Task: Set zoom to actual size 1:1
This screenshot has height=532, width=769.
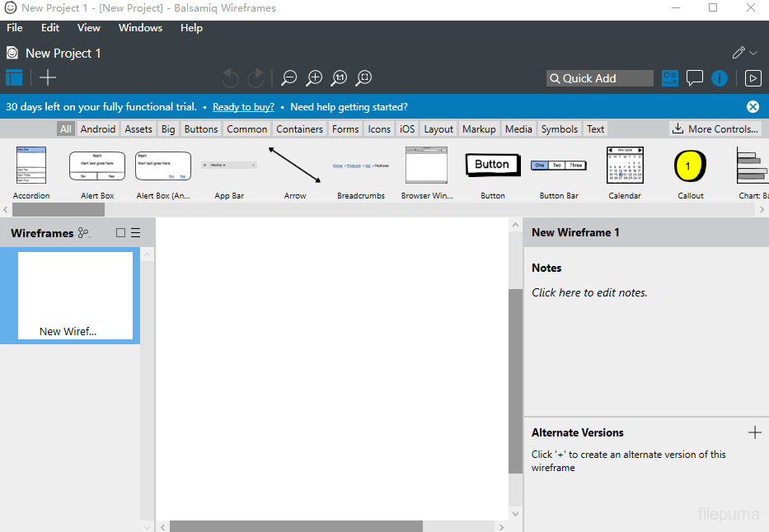Action: [x=339, y=78]
